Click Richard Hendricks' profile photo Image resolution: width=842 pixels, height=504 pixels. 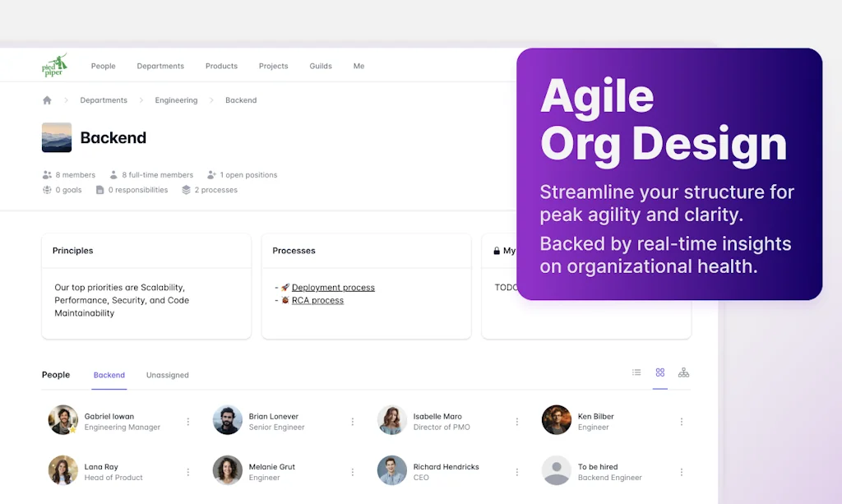pos(391,470)
